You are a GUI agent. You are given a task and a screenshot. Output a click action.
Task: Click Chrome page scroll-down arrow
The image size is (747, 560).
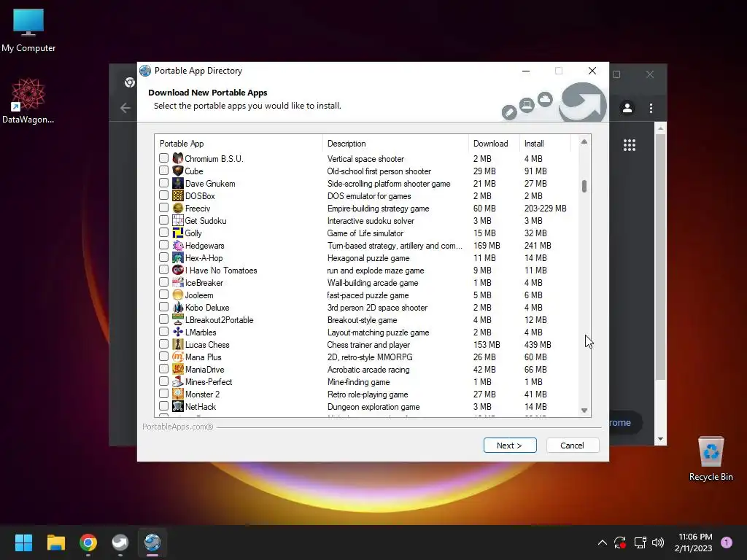660,439
